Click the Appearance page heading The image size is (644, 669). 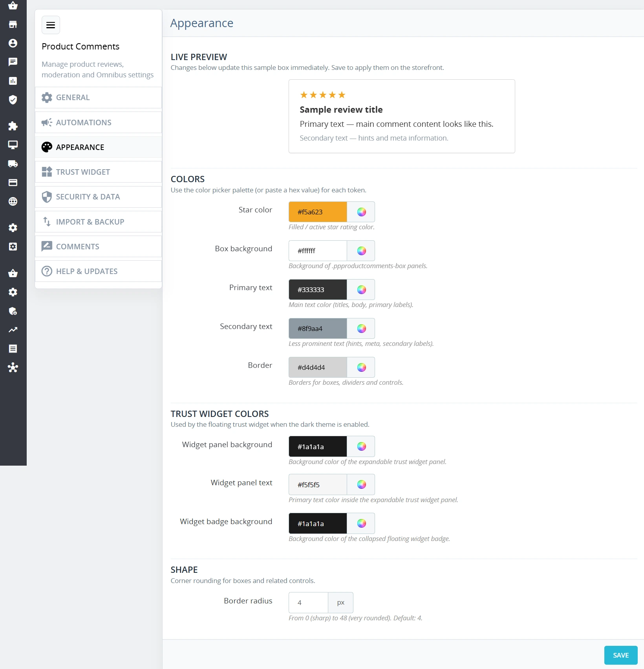(202, 23)
